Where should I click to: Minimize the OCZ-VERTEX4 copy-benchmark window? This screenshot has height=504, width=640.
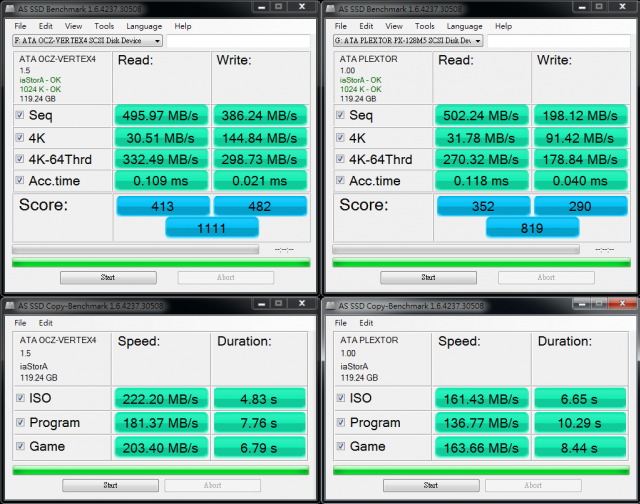pyautogui.click(x=261, y=303)
